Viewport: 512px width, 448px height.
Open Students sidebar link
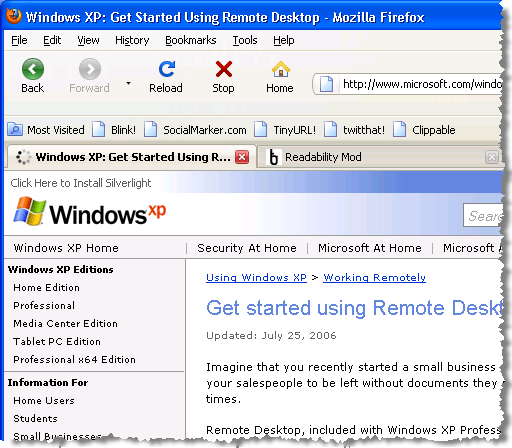pos(35,419)
